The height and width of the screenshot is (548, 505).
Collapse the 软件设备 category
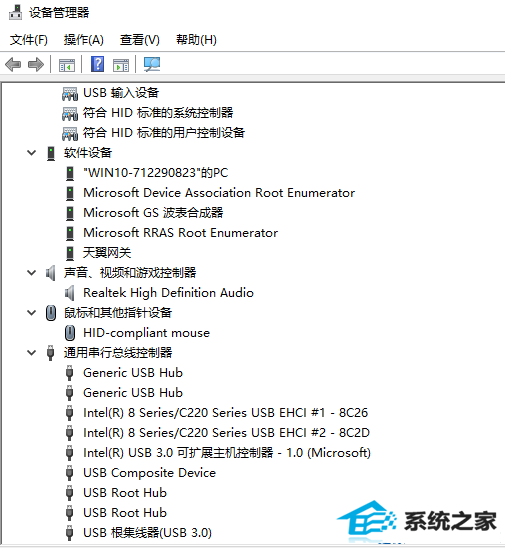pyautogui.click(x=31, y=153)
